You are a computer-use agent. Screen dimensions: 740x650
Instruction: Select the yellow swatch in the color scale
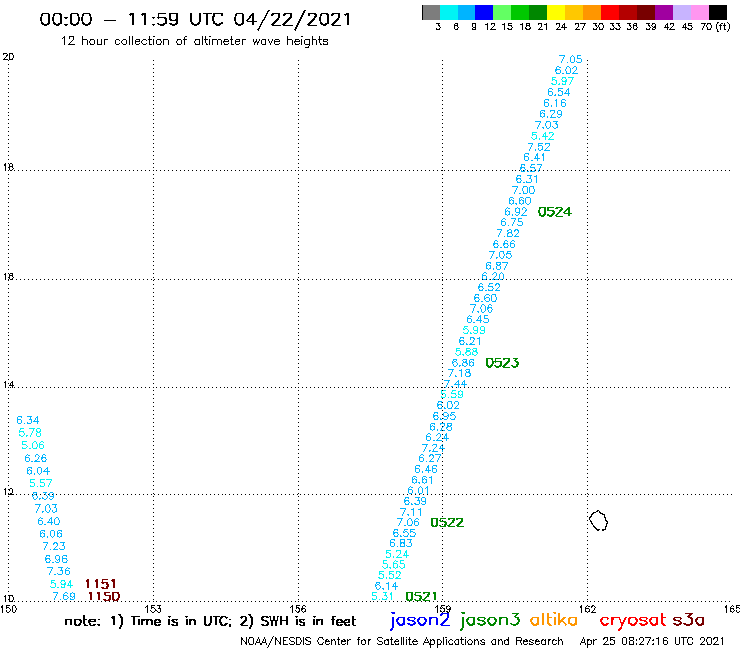point(555,12)
